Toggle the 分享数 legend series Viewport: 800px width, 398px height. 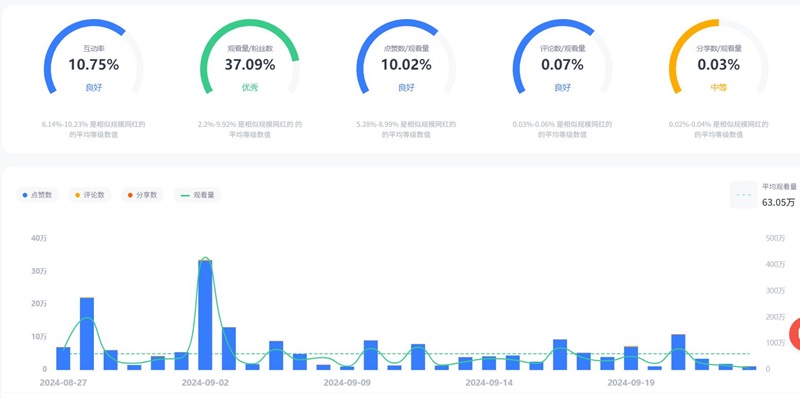pyautogui.click(x=142, y=195)
